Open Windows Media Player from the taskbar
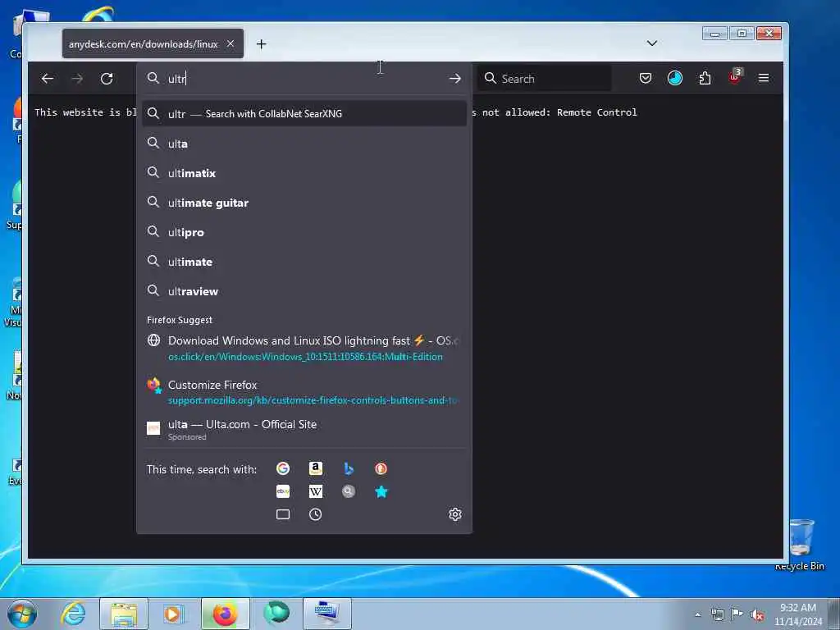The image size is (840, 630). [x=173, y=614]
